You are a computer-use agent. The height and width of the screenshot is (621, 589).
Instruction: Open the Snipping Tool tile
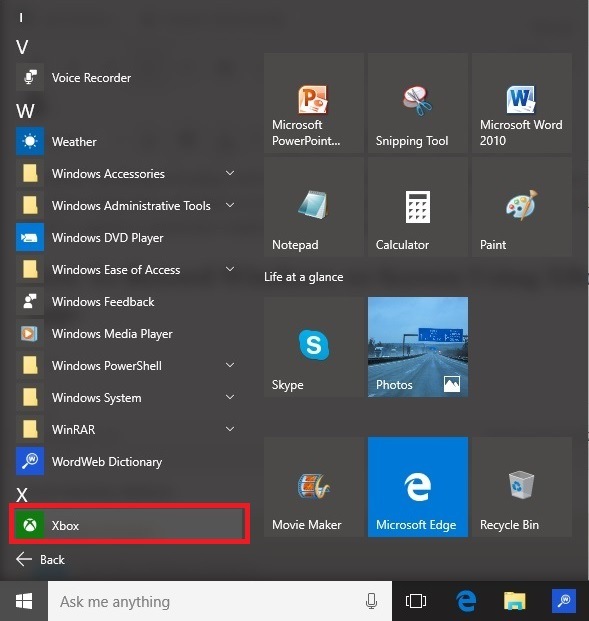[417, 103]
